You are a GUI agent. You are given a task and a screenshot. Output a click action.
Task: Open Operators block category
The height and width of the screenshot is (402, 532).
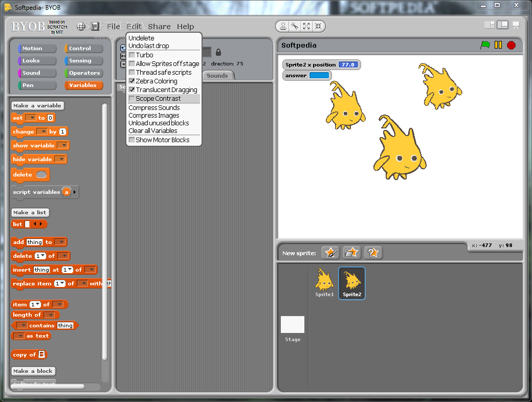pyautogui.click(x=83, y=73)
